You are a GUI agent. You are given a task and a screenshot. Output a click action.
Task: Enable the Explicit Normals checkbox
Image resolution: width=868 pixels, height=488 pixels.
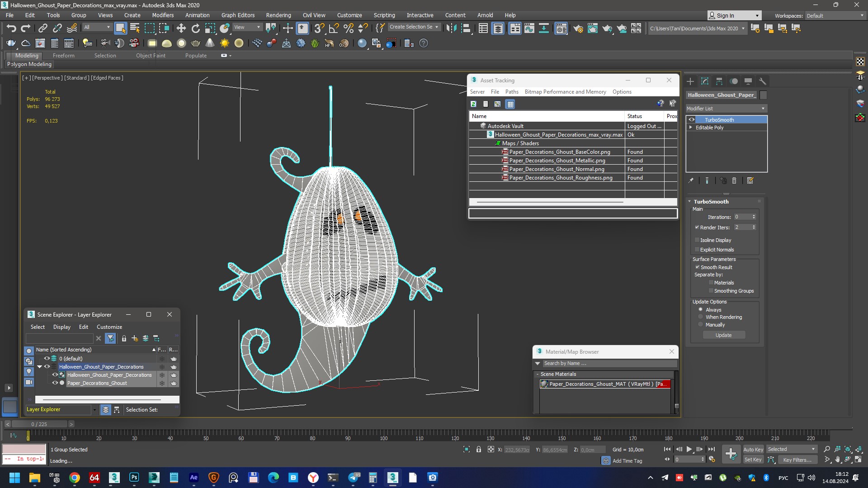click(697, 250)
